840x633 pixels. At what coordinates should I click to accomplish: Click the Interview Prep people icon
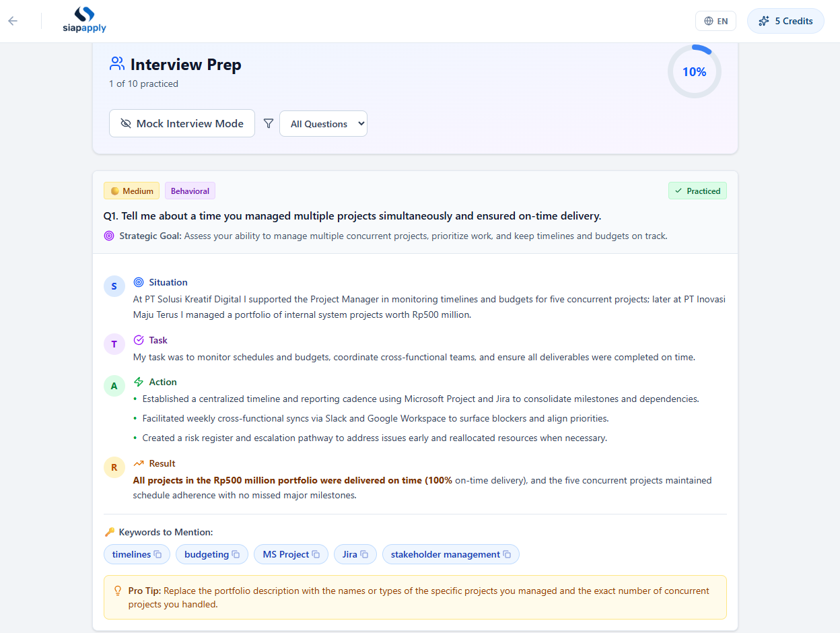click(117, 64)
